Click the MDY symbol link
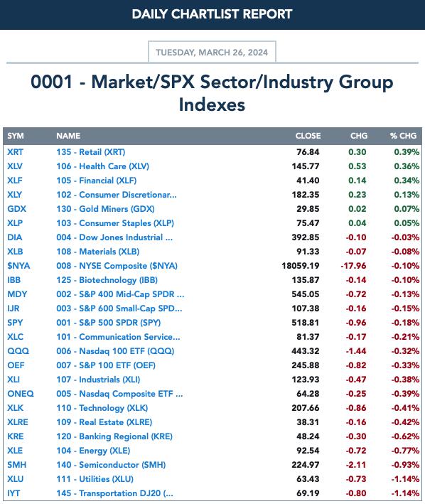The height and width of the screenshot is (504, 425). click(x=17, y=294)
